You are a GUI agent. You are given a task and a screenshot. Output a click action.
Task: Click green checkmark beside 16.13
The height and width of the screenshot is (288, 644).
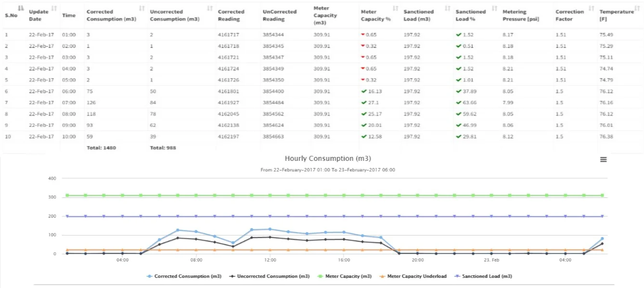tap(363, 92)
